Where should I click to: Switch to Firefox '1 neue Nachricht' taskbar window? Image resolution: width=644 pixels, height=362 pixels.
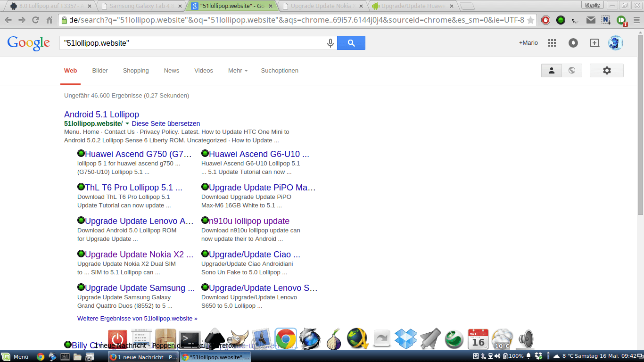coord(143,357)
